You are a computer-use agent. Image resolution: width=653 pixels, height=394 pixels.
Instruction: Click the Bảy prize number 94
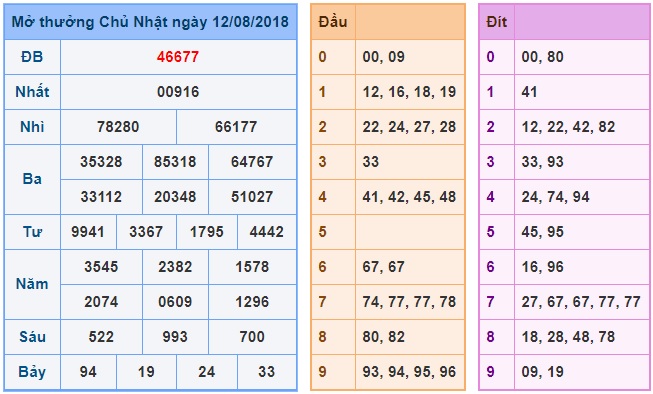coord(88,372)
